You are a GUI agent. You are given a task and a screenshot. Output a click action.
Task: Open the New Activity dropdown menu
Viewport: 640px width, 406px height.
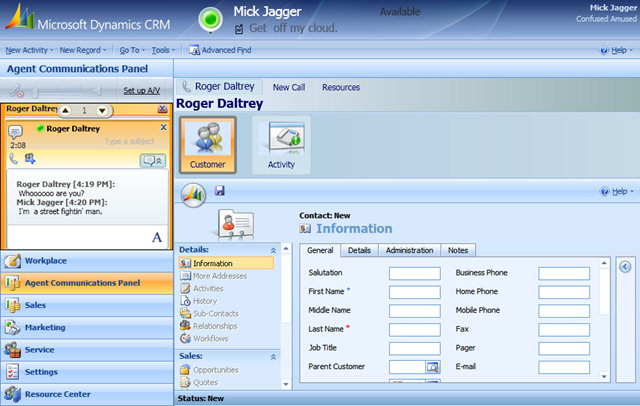pyautogui.click(x=29, y=50)
